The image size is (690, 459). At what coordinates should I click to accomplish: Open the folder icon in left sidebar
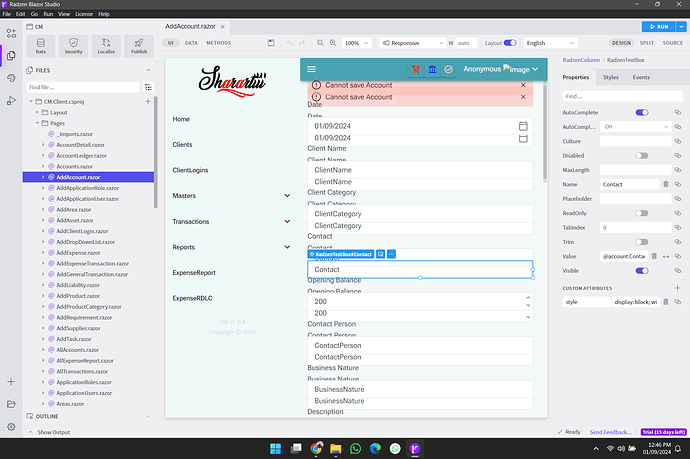point(11,404)
